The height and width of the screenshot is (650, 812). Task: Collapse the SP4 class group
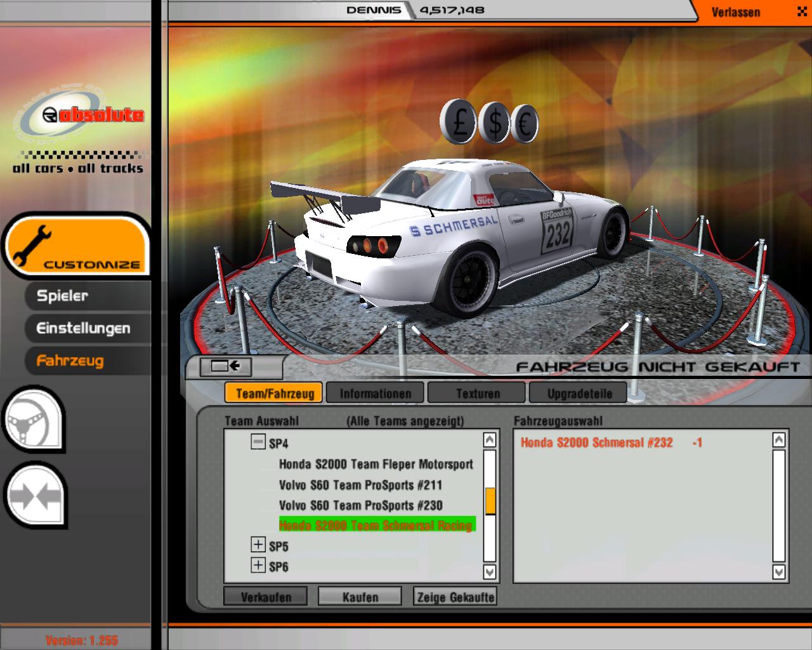258,442
